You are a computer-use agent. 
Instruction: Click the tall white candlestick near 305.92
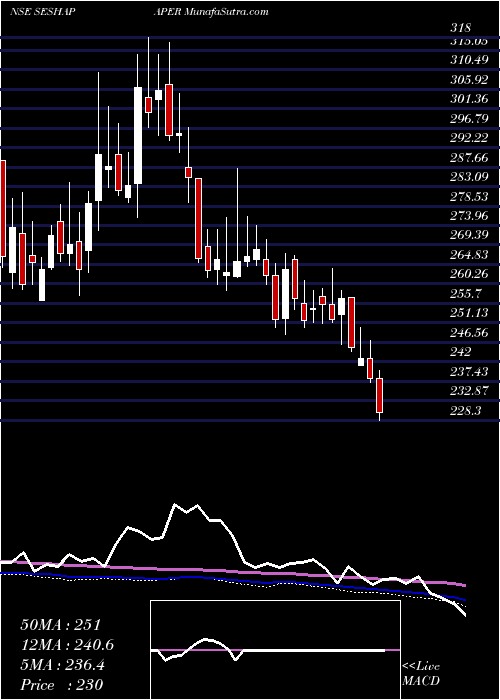click(x=138, y=135)
